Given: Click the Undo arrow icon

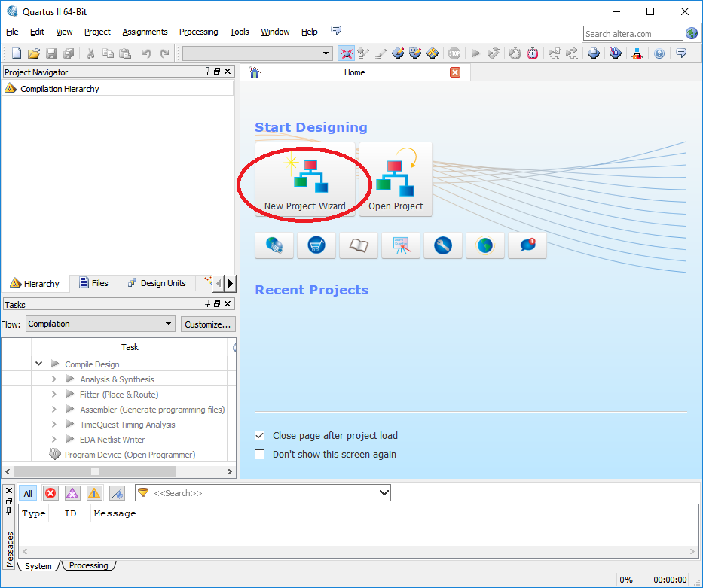Looking at the screenshot, I should [147, 53].
